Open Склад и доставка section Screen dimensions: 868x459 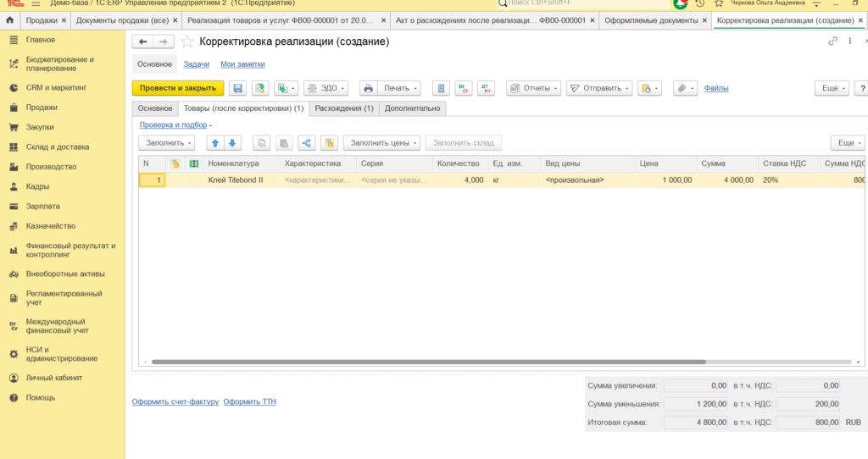[57, 147]
